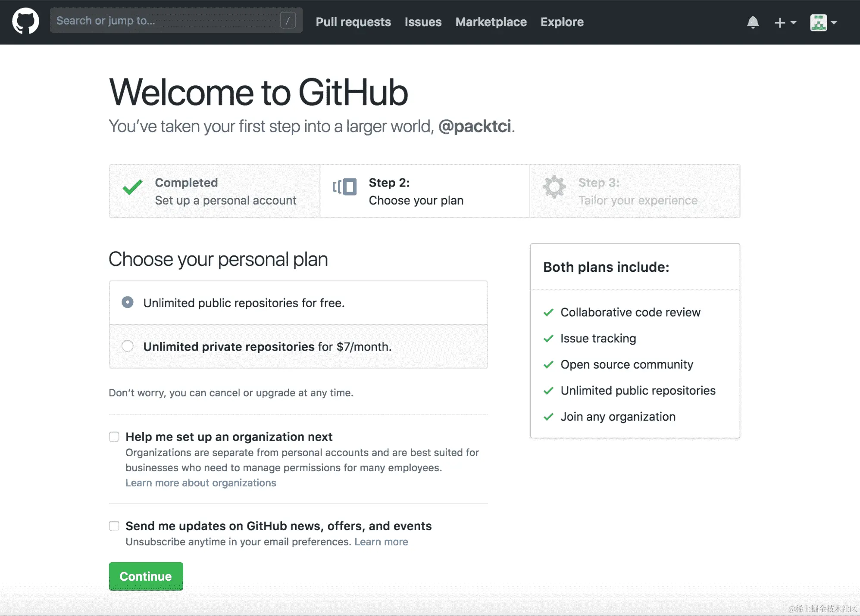Viewport: 860px width, 616px height.
Task: Select Unlimited private repositories $7/month option
Action: 128,346
